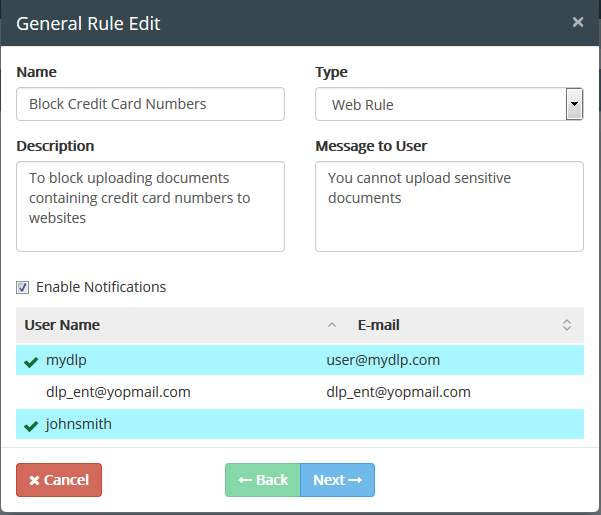Click the green checkmark beside mydlp
Viewport: 601px width, 515px height.
click(x=31, y=361)
